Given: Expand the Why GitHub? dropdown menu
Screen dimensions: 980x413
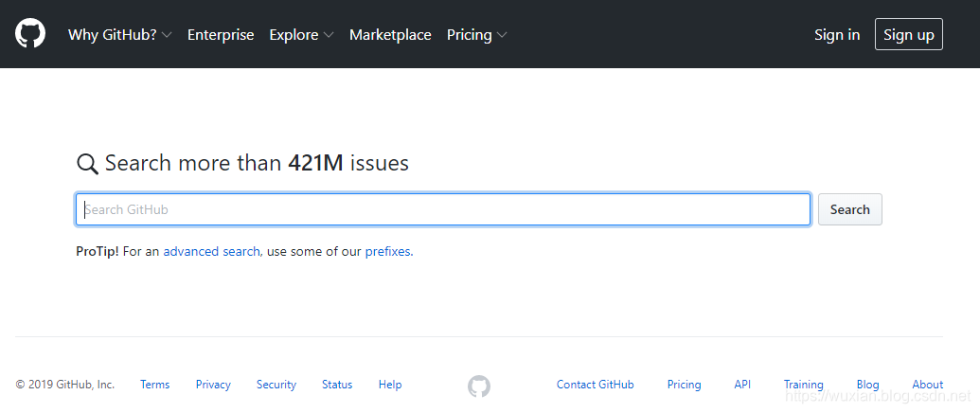Looking at the screenshot, I should [119, 35].
